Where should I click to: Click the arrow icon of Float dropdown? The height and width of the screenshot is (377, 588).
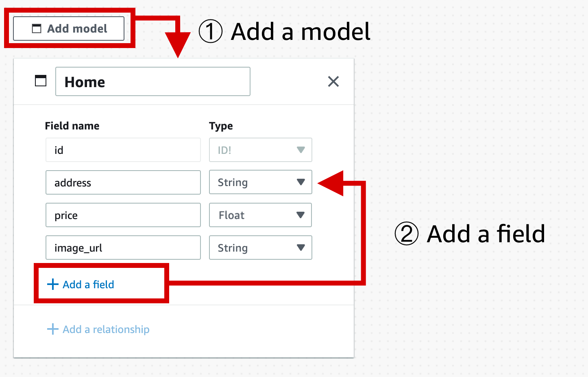click(x=301, y=215)
